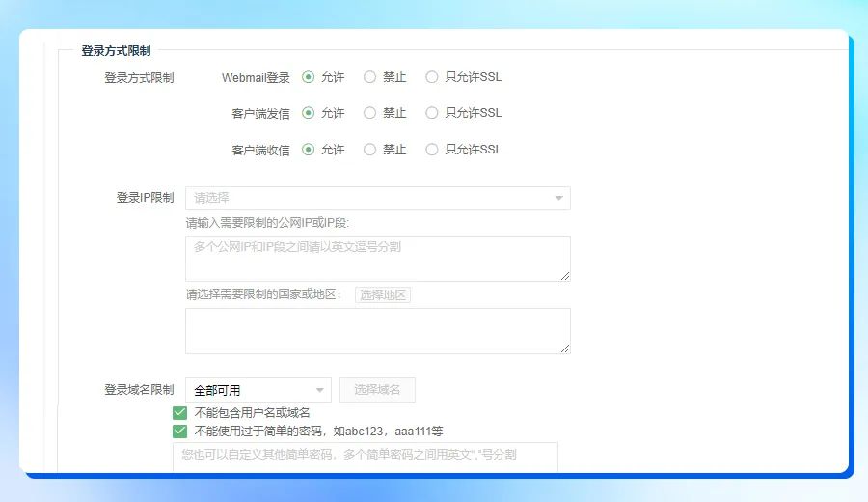
Task: Click the resize handle of the IP text area
Action: [x=565, y=276]
